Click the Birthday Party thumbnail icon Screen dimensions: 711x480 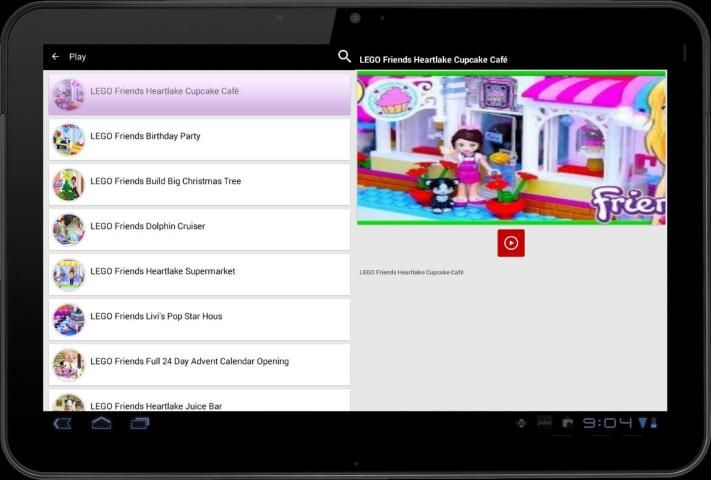coord(68,139)
